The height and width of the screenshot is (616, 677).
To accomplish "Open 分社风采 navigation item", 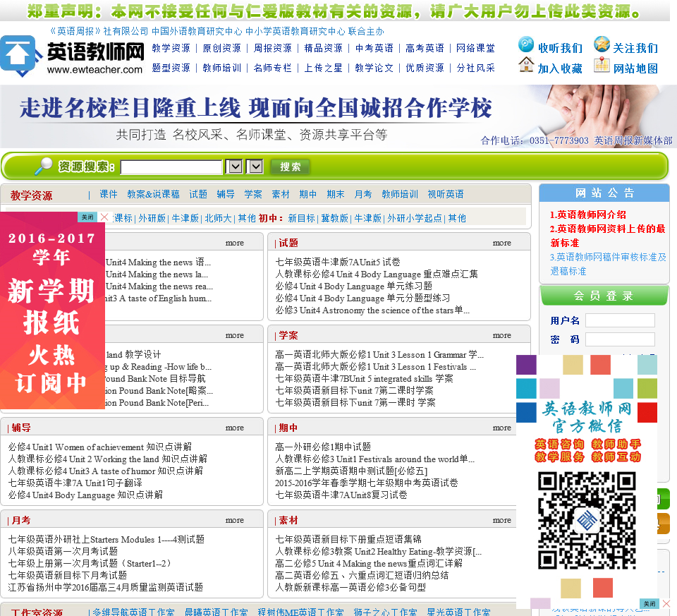I will pos(476,68).
